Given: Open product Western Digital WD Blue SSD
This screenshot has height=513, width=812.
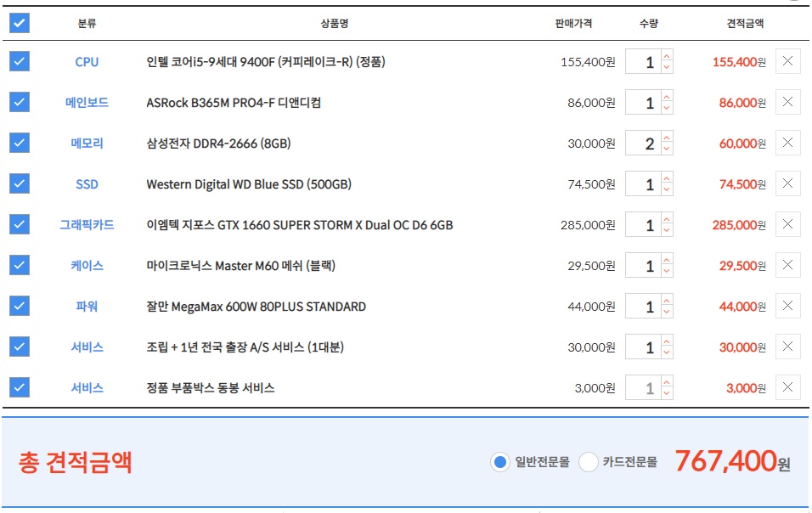Looking at the screenshot, I should coord(249,184).
